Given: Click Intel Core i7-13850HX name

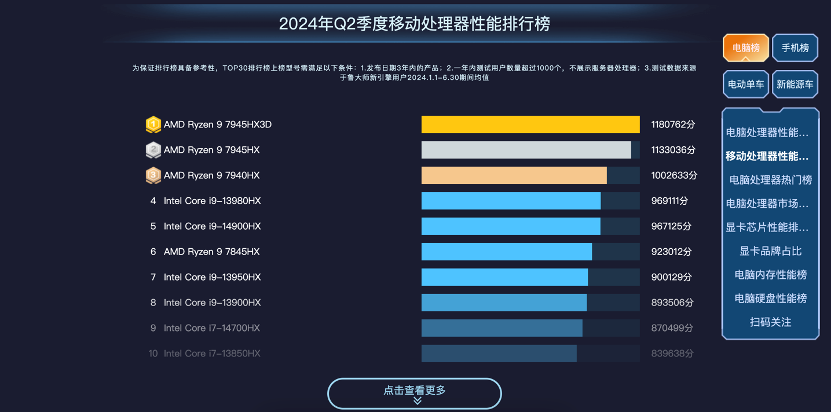Looking at the screenshot, I should (212, 354).
